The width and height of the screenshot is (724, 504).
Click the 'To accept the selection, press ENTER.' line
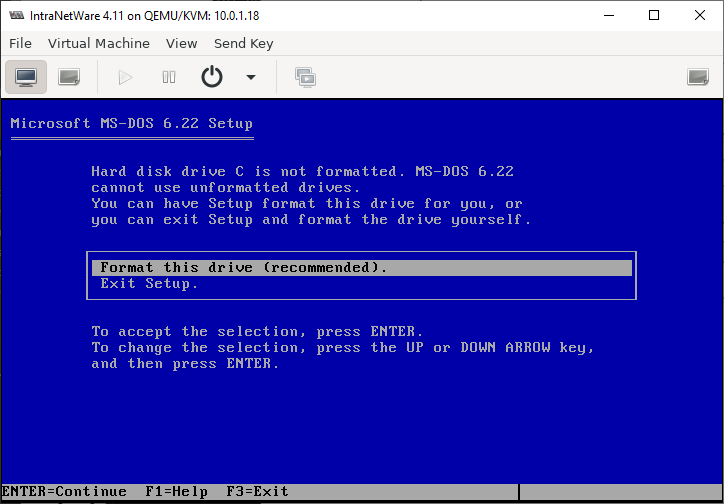pyautogui.click(x=257, y=331)
